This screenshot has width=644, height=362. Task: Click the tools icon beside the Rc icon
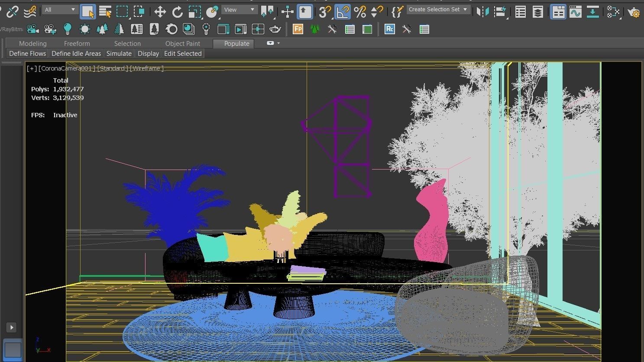(407, 29)
